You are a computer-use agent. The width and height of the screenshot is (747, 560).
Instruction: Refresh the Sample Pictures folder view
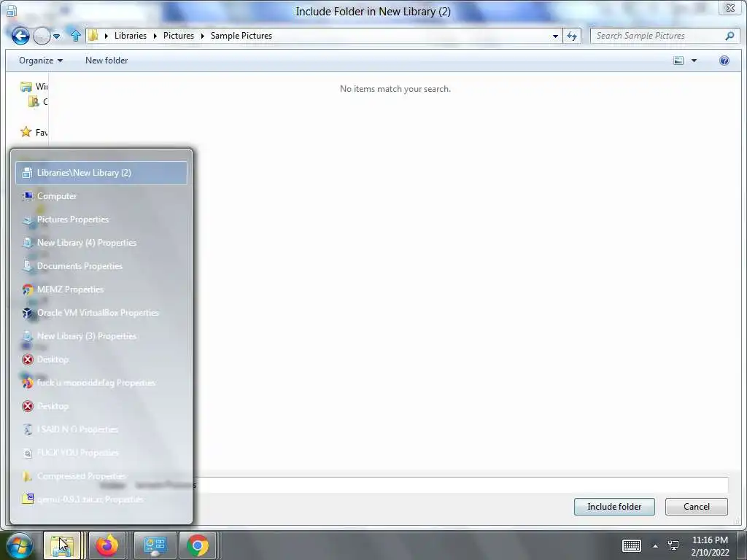[572, 36]
